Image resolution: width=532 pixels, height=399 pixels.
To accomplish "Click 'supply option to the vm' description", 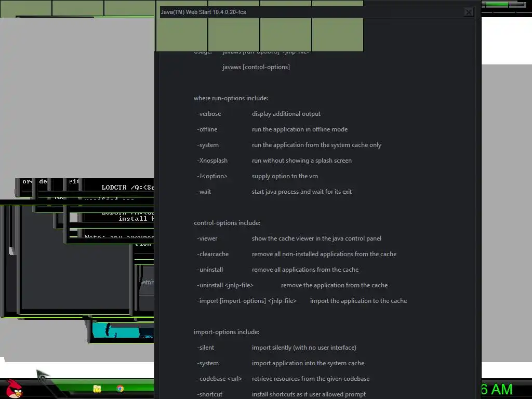I will [285, 177].
